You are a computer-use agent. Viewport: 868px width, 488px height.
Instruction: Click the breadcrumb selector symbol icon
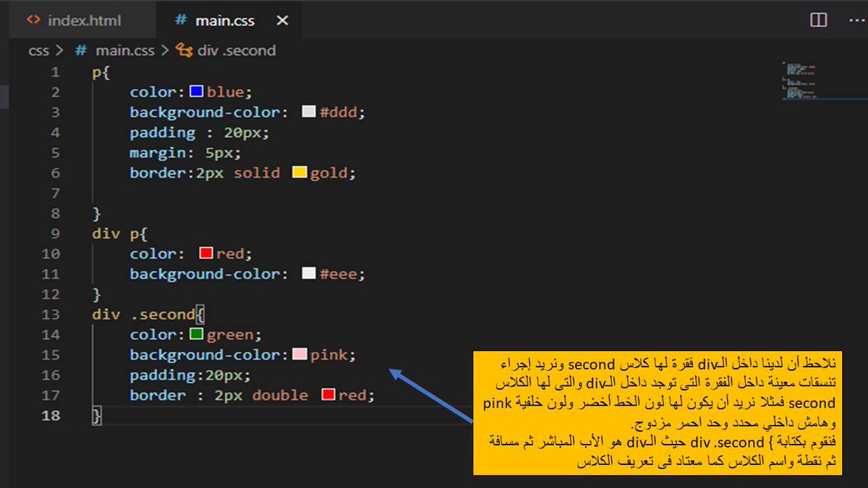pos(184,51)
